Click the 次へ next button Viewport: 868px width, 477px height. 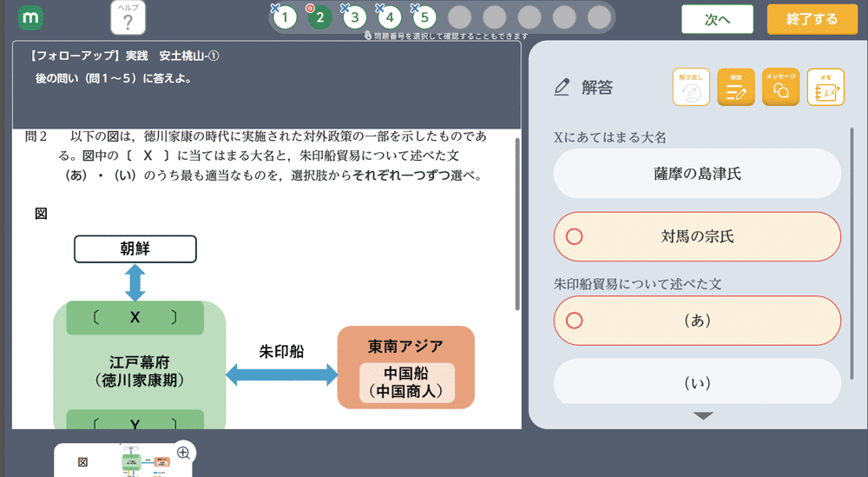click(718, 19)
